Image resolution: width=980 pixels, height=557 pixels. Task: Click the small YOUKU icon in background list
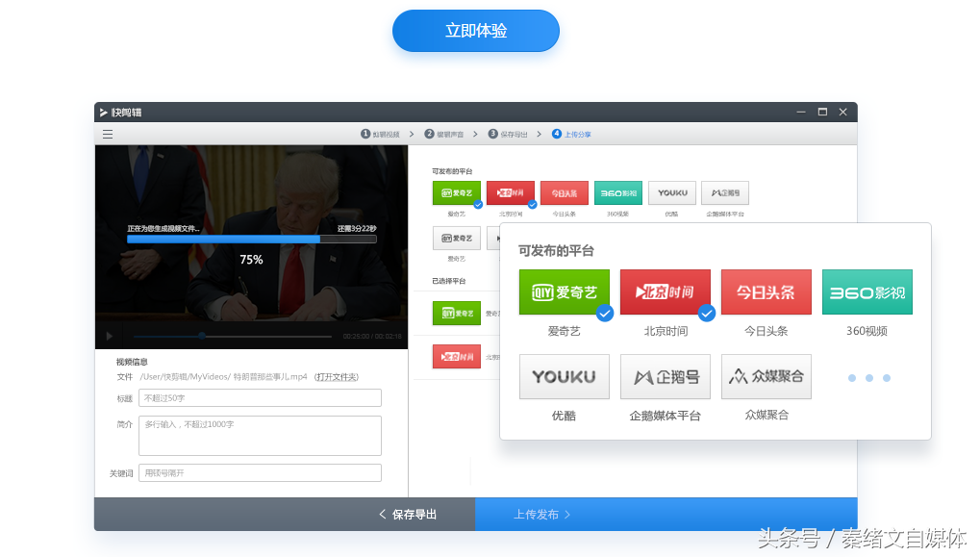(x=671, y=192)
